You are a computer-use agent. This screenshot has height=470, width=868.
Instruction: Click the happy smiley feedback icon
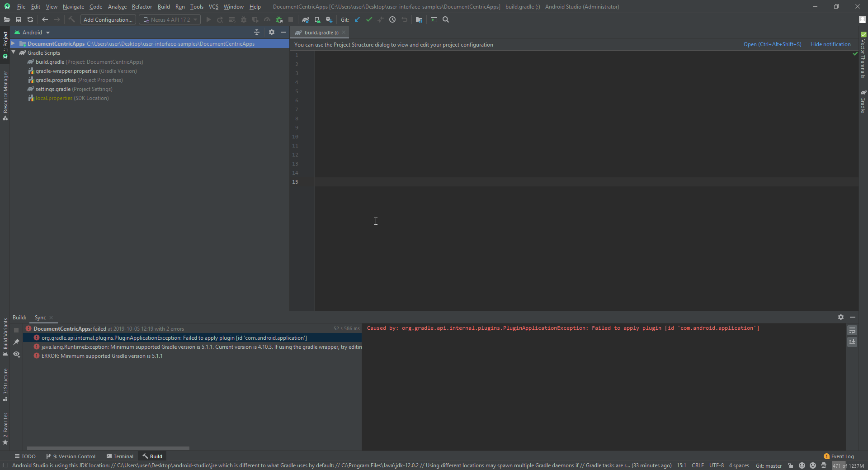click(802, 465)
